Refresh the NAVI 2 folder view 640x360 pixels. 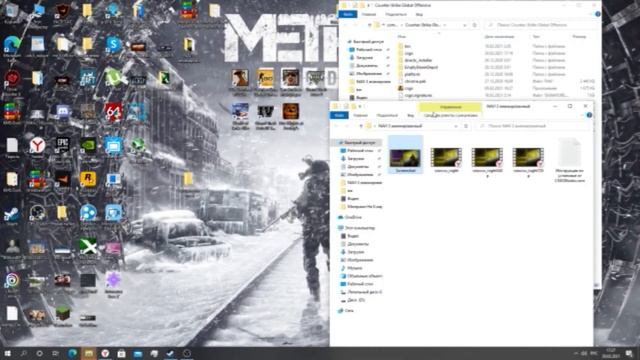pyautogui.click(x=466, y=126)
